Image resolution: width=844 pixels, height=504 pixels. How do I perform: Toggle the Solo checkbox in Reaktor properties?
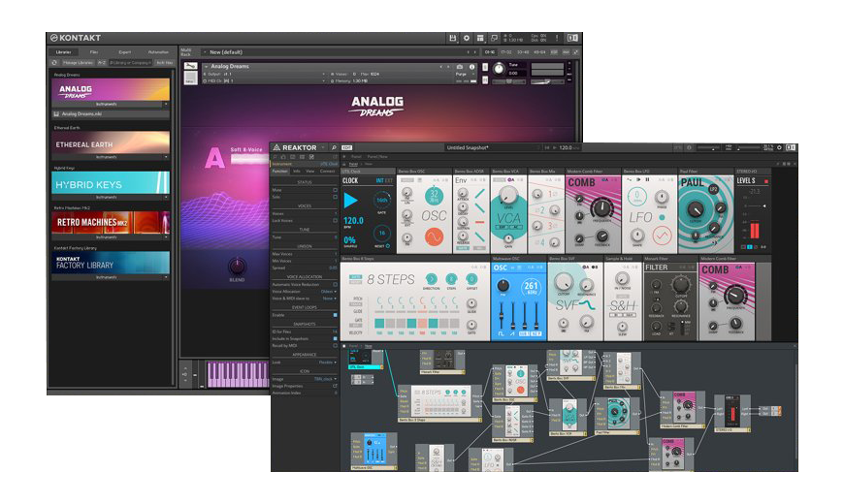click(x=335, y=197)
